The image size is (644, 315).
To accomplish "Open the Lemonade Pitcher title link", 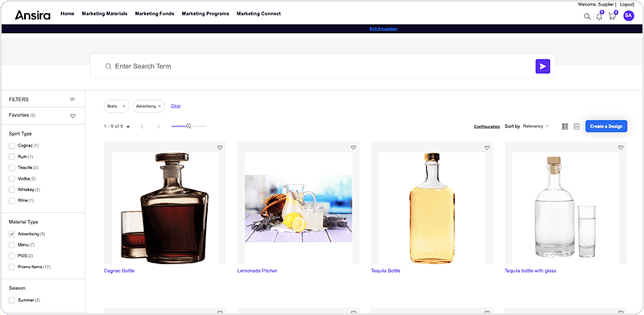I will (257, 271).
